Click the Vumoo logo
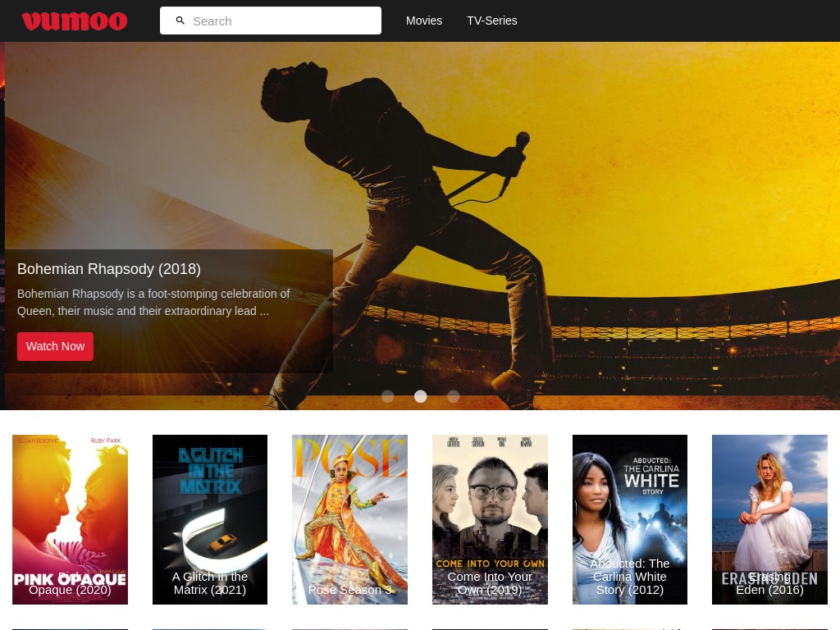Screen dimensions: 840x630 pyautogui.click(x=75, y=21)
